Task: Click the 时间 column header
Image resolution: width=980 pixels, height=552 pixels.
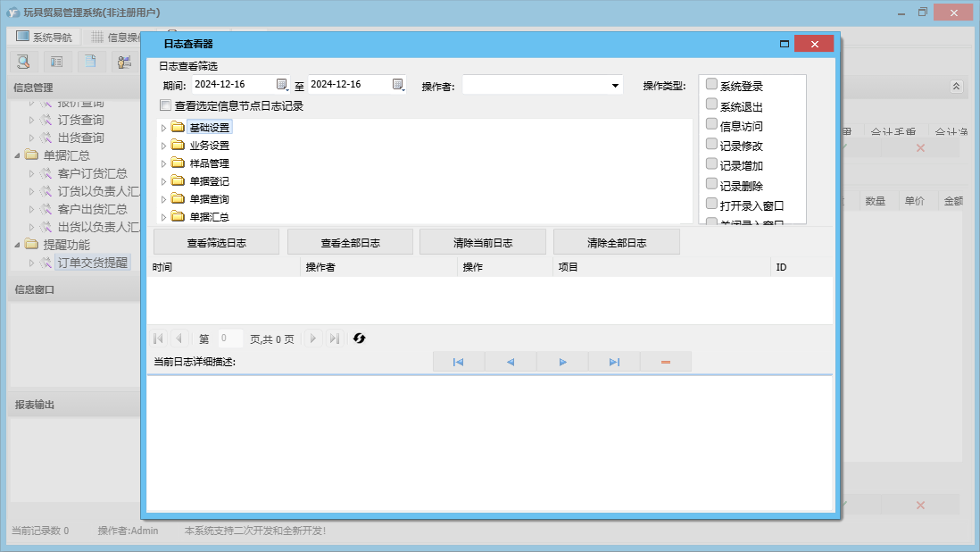Action: coord(224,267)
